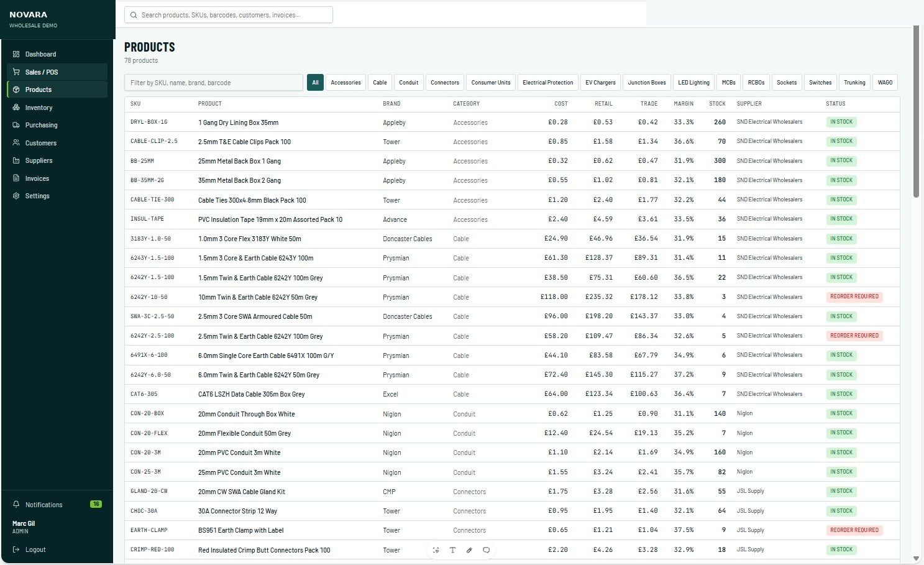Click Red Insulated Crimp Butt Connectors Pack 100

[264, 550]
